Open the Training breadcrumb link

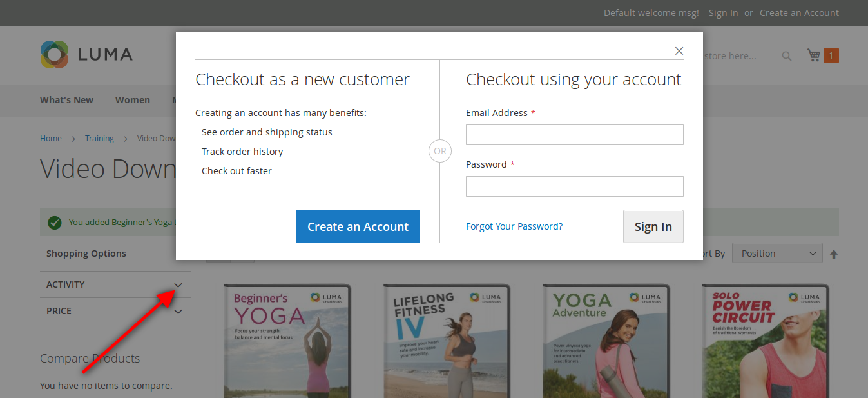(99, 138)
